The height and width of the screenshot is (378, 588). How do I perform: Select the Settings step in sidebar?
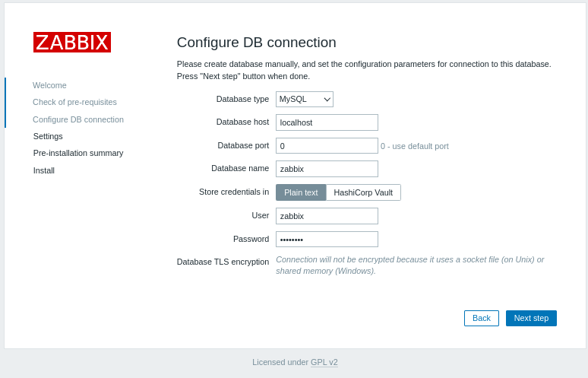[x=48, y=136]
